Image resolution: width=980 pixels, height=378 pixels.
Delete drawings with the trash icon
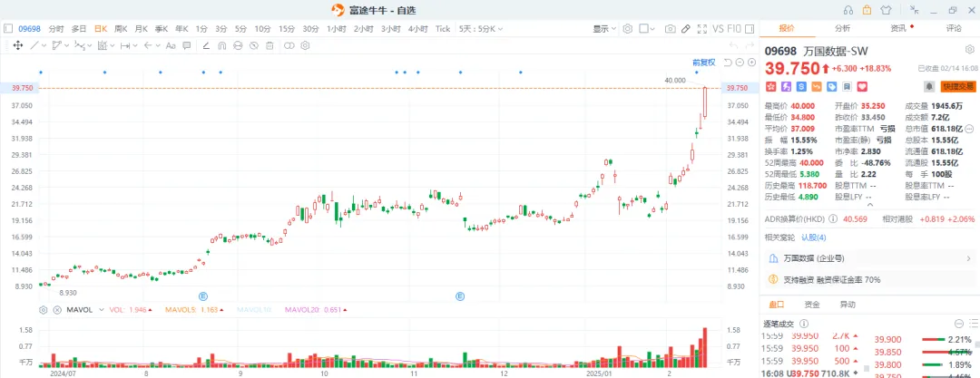(x=270, y=45)
